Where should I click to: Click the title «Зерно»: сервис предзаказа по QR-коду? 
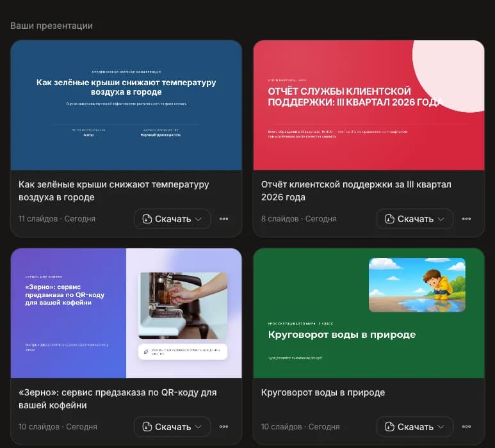click(x=118, y=399)
